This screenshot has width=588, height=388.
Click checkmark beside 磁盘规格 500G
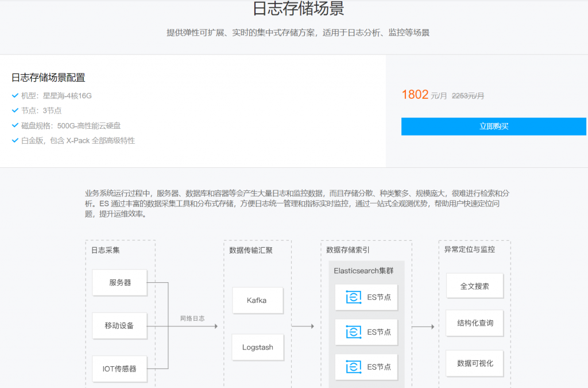coord(15,125)
